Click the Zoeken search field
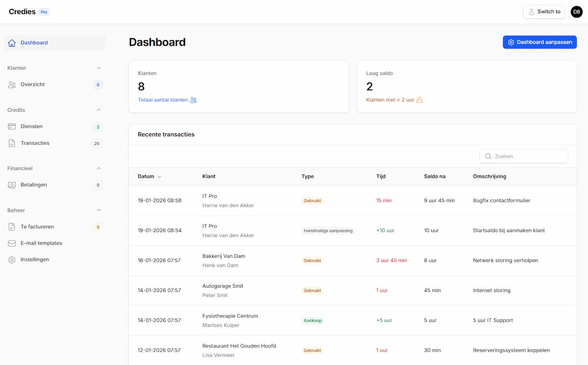 [523, 156]
